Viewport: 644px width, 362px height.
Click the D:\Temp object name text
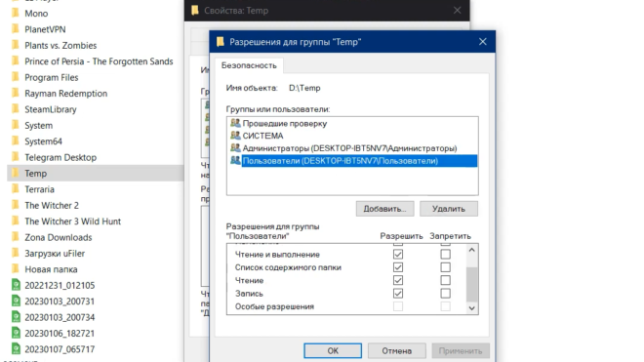304,88
